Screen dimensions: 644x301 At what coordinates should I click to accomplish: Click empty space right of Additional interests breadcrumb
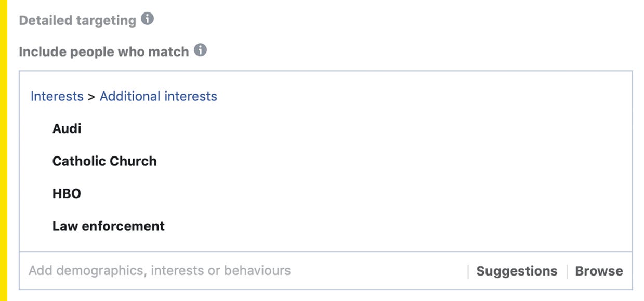pos(424,96)
